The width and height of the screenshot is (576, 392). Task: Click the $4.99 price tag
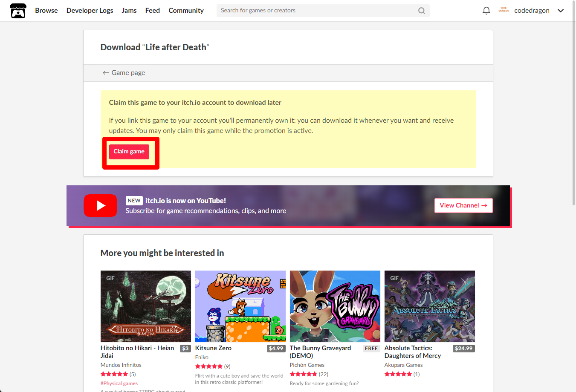(x=276, y=349)
